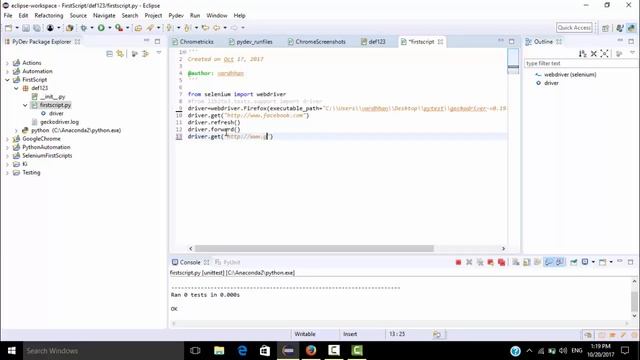Click the Open Type folder icon in toolbar

pyautogui.click(x=138, y=28)
